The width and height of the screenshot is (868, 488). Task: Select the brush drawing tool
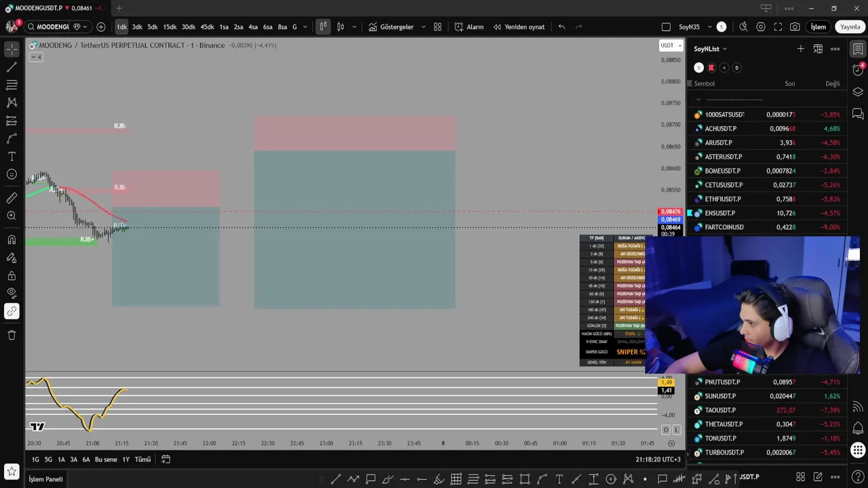pyautogui.click(x=12, y=138)
